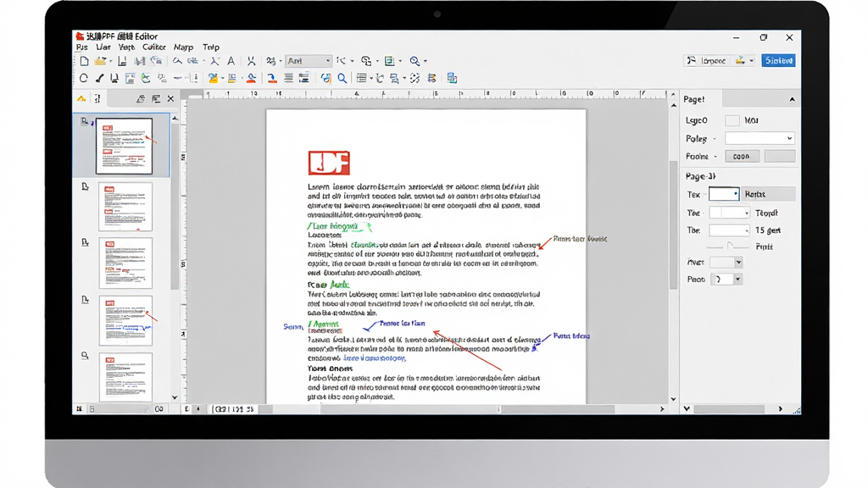This screenshot has height=488, width=868.
Task: Click the Iarpoee button in top right toolbar
Action: pos(706,60)
